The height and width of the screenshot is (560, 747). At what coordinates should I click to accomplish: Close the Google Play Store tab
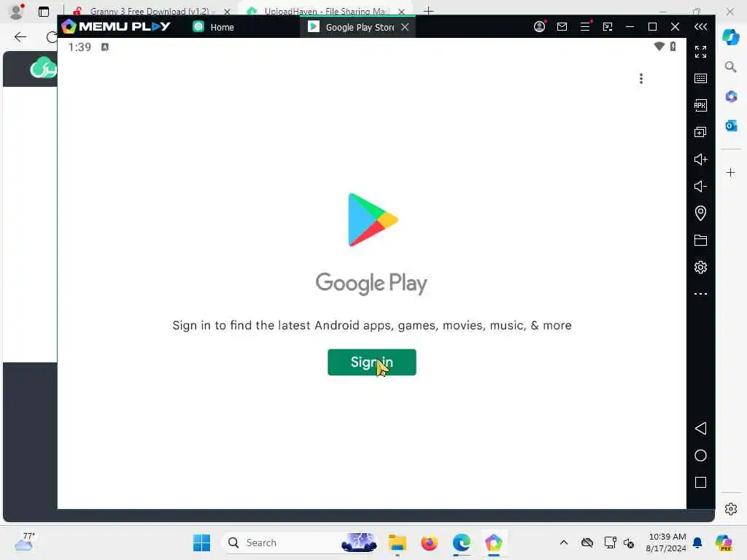(x=405, y=27)
